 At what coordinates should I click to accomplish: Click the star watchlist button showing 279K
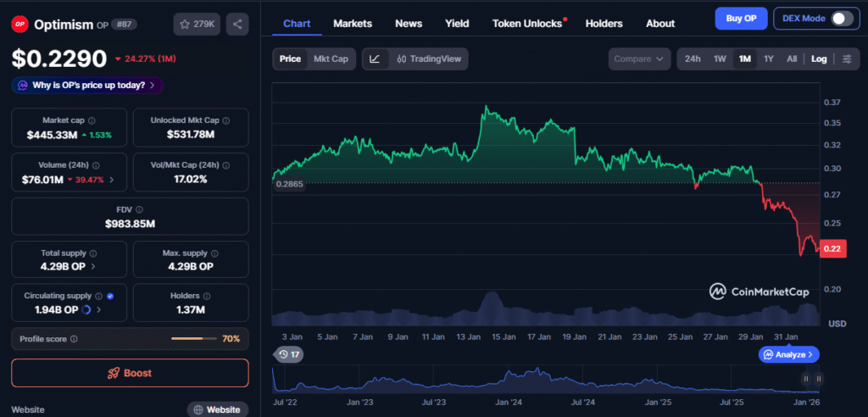[x=197, y=25]
